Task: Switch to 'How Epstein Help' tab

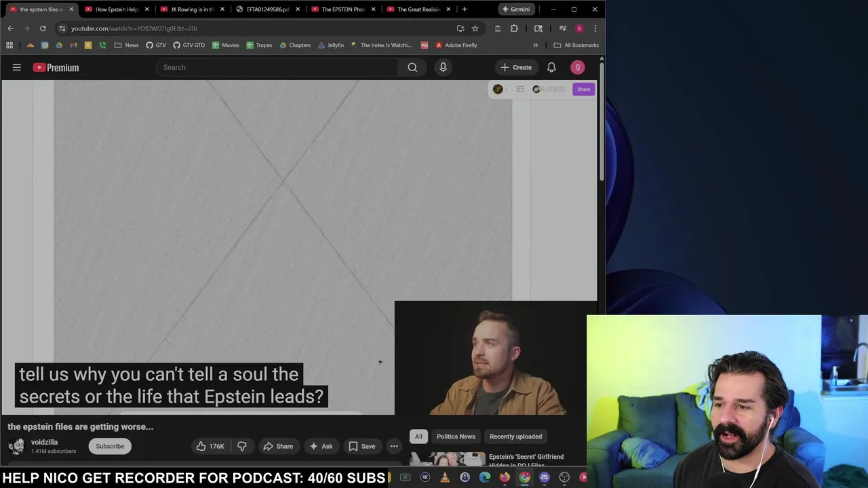Action: coord(116,9)
